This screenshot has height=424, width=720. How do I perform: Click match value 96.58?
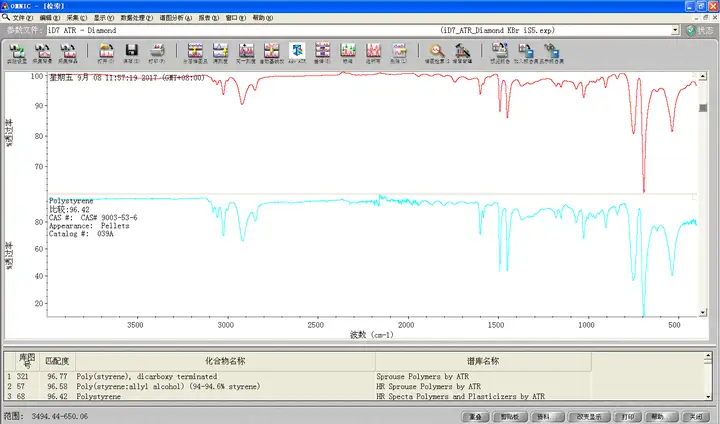[x=57, y=386]
